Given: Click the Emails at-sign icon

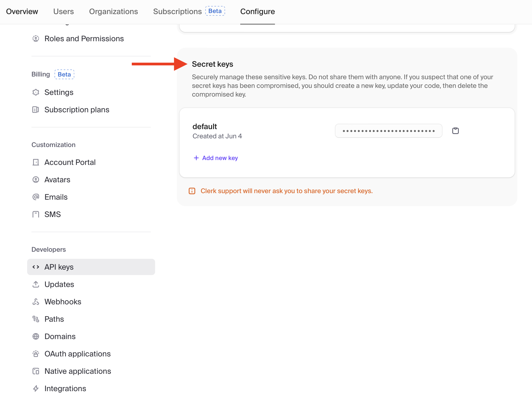Looking at the screenshot, I should [36, 197].
